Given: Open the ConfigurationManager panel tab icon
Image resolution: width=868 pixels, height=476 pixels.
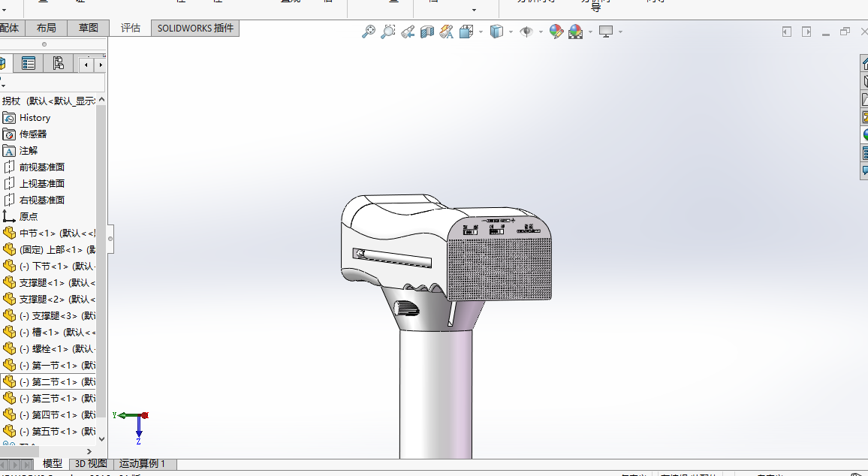Looking at the screenshot, I should (58, 64).
